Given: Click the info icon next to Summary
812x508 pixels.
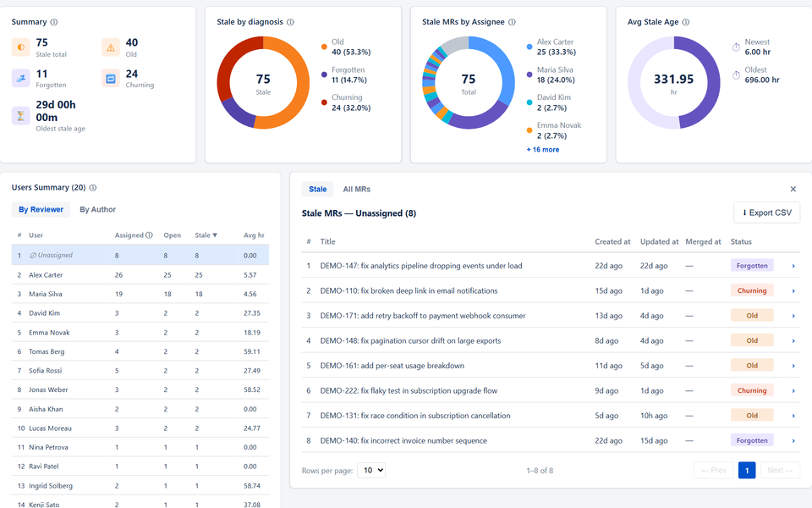Looking at the screenshot, I should [x=54, y=22].
